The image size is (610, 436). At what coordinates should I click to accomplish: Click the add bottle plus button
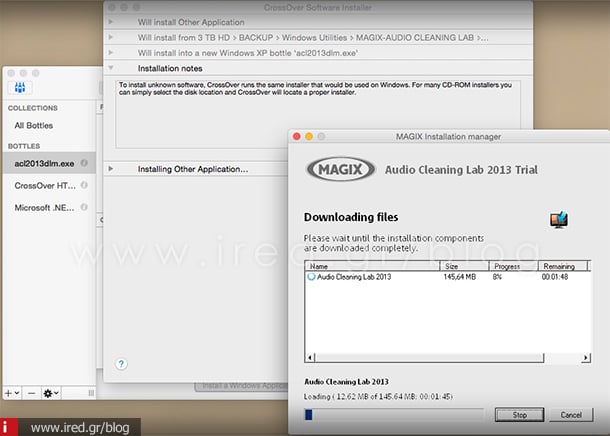9,393
